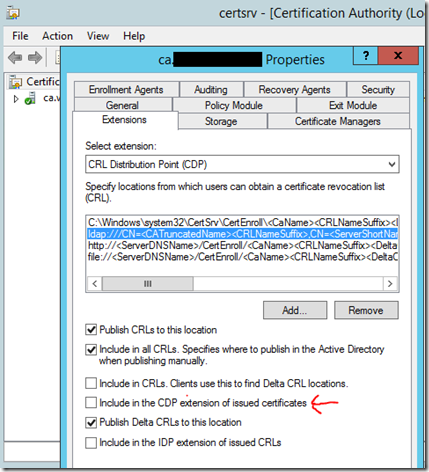Uncheck Publish CRLs to this location
429x472 pixels.
tap(91, 330)
